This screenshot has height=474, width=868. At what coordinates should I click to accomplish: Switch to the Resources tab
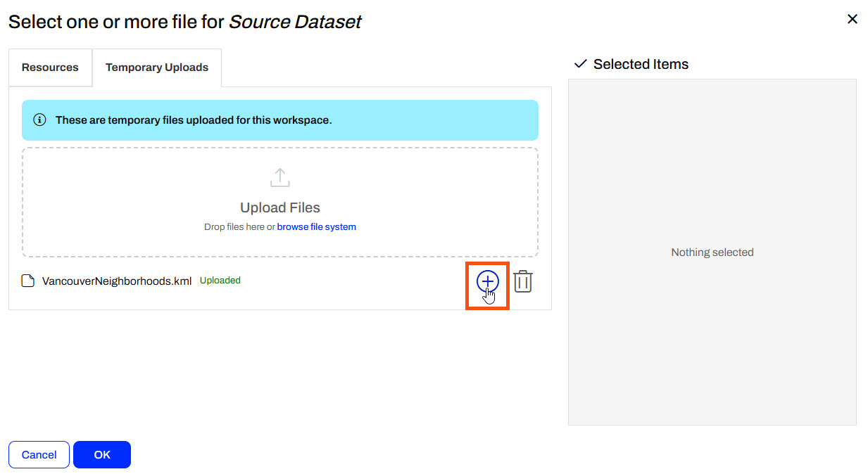50,68
